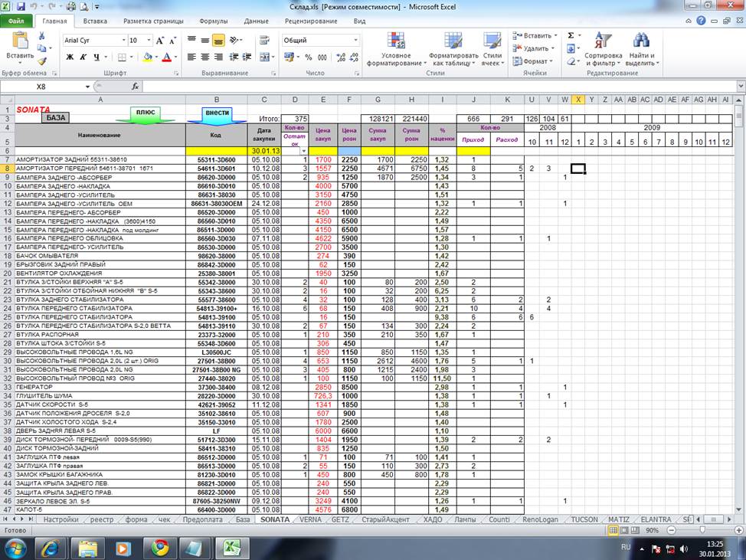This screenshot has width=746, height=560.
Task: Switch to Page Layout view in status bar
Action: (623, 530)
